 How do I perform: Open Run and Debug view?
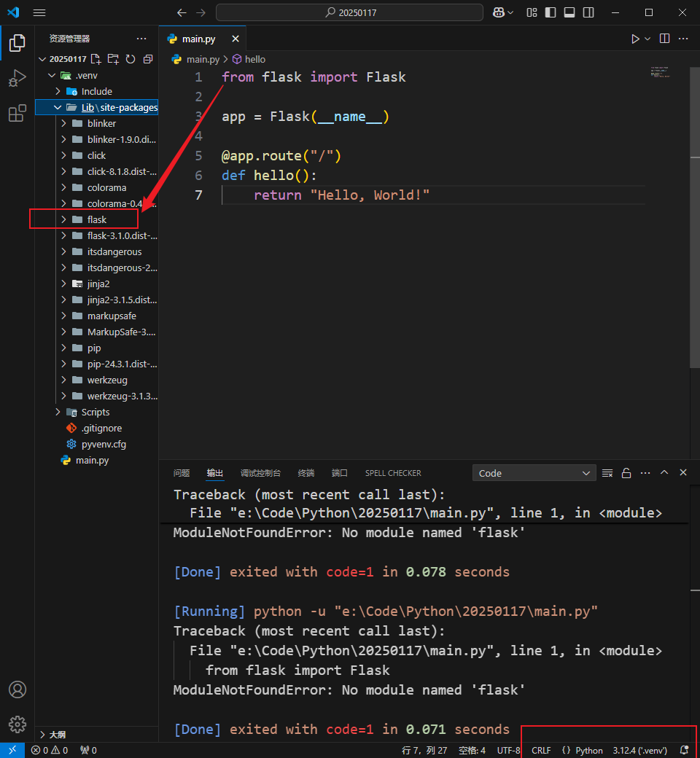[17, 78]
